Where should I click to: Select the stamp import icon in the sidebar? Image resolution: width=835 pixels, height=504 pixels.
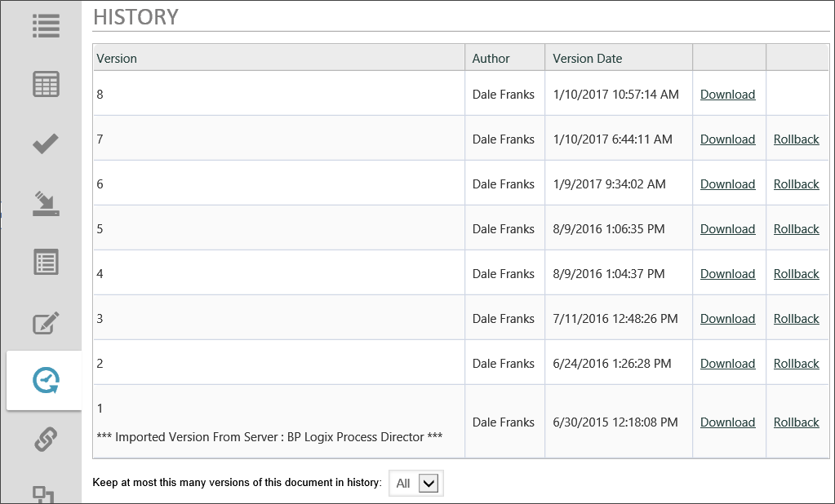click(x=45, y=203)
